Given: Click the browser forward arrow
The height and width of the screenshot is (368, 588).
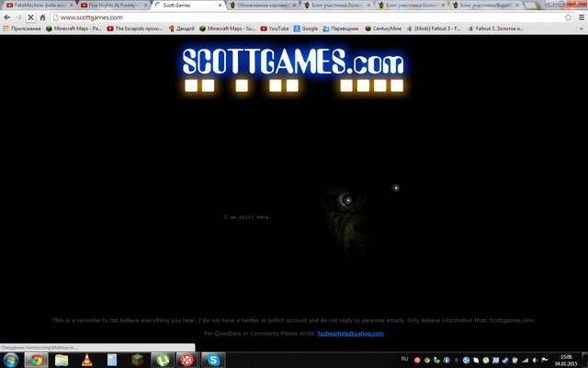Looking at the screenshot, I should (18, 17).
